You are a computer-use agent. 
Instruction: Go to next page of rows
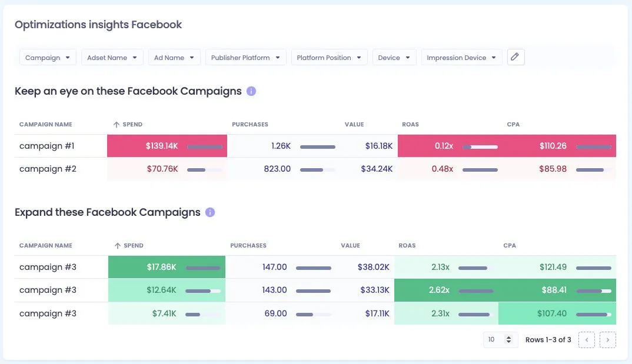pyautogui.click(x=608, y=340)
